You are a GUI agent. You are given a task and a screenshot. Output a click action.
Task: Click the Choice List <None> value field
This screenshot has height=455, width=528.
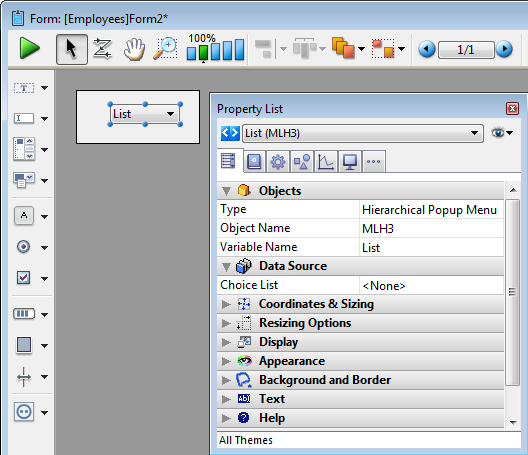[x=431, y=286]
